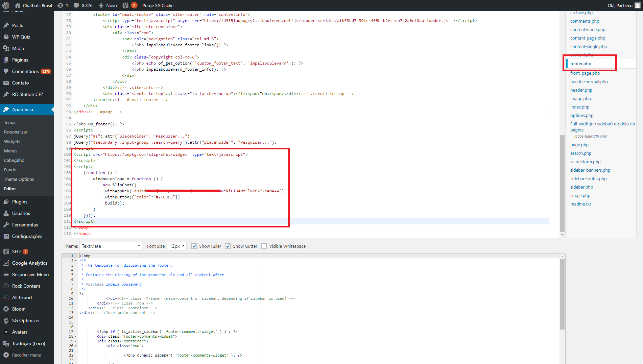Select readme.txt in the file list
This screenshot has width=643, height=364.
(x=580, y=204)
